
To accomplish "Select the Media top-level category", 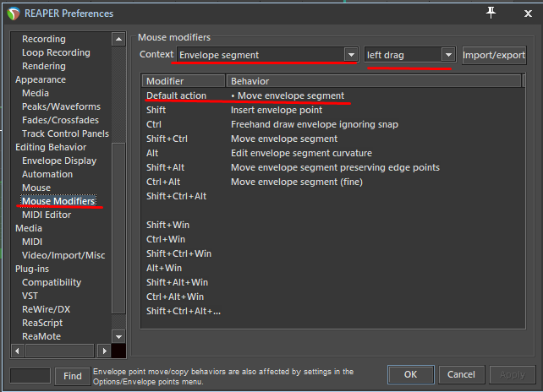I will tap(29, 228).
